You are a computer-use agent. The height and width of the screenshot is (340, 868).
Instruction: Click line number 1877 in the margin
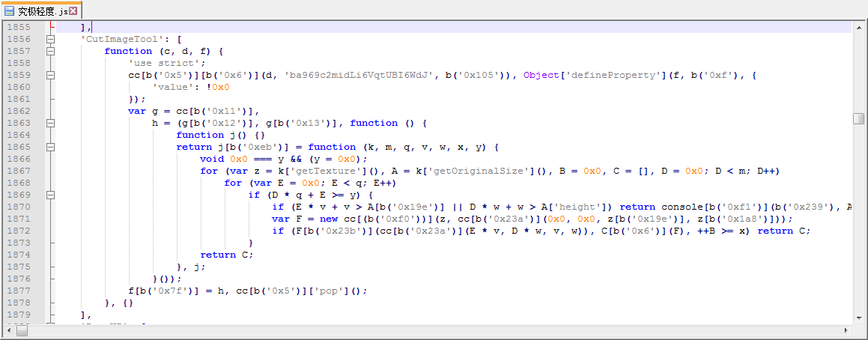pyautogui.click(x=18, y=291)
